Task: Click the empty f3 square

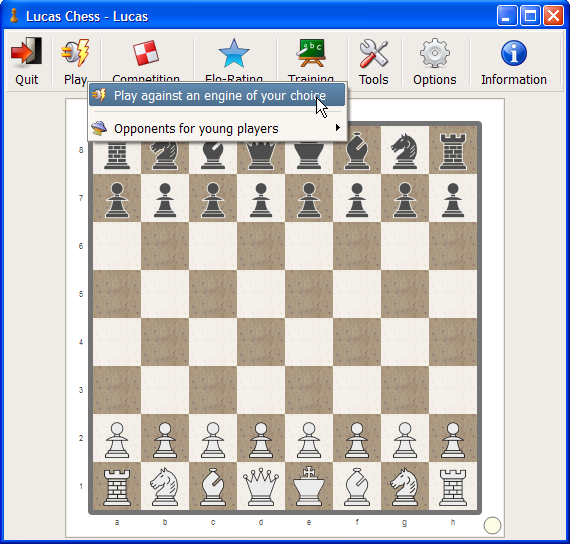Action: 357,390
